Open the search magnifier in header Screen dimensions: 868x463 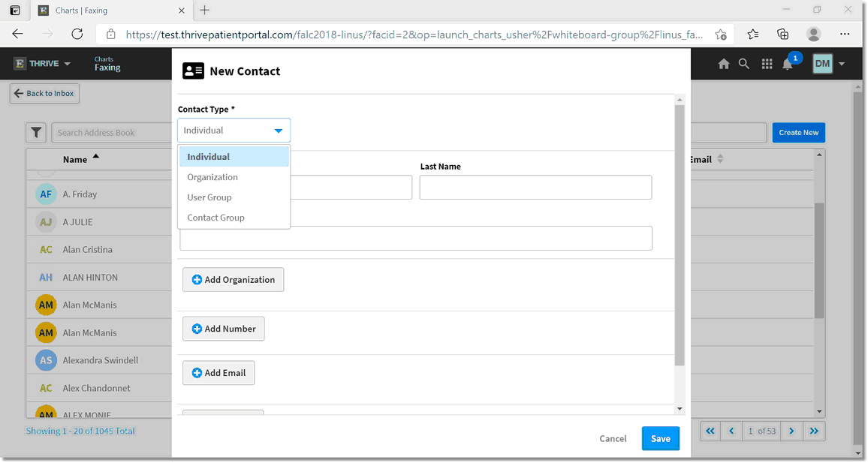pos(744,65)
